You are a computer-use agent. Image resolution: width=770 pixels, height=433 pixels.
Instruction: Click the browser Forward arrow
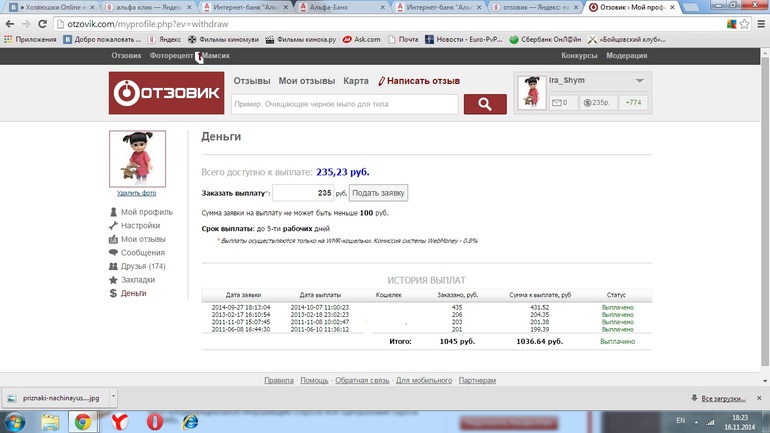pos(26,24)
